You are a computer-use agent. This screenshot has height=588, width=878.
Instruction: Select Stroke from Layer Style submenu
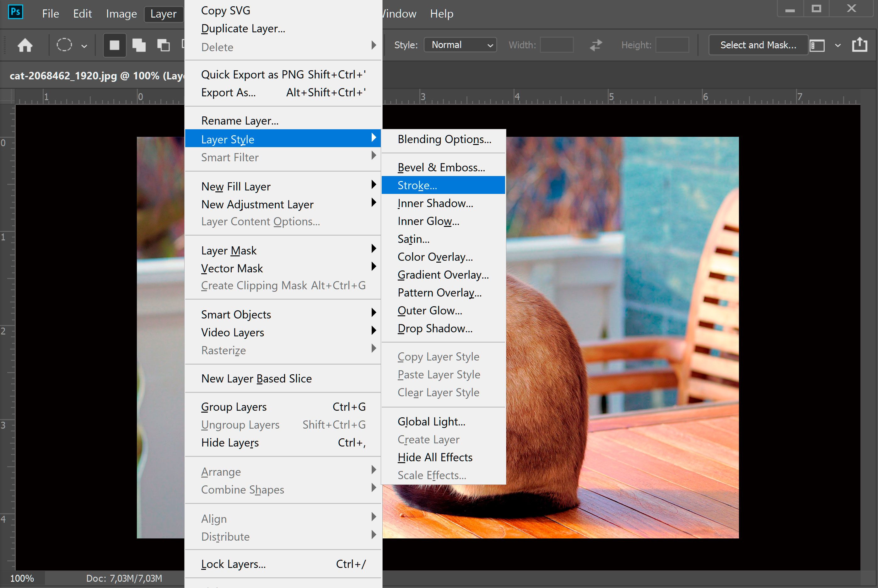pyautogui.click(x=417, y=185)
